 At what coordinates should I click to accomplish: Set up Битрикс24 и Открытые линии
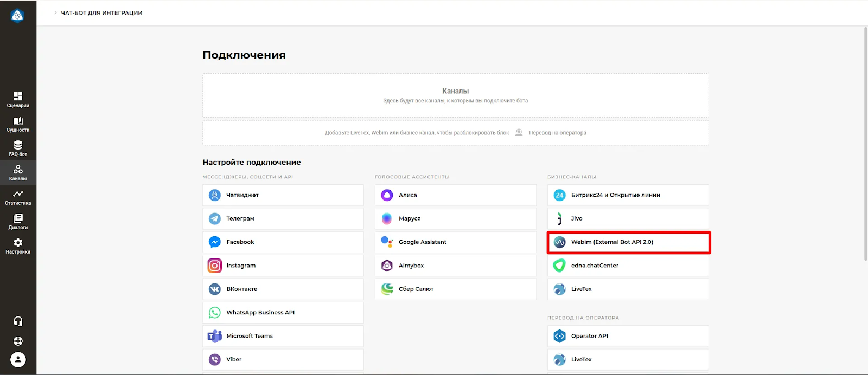[628, 195]
